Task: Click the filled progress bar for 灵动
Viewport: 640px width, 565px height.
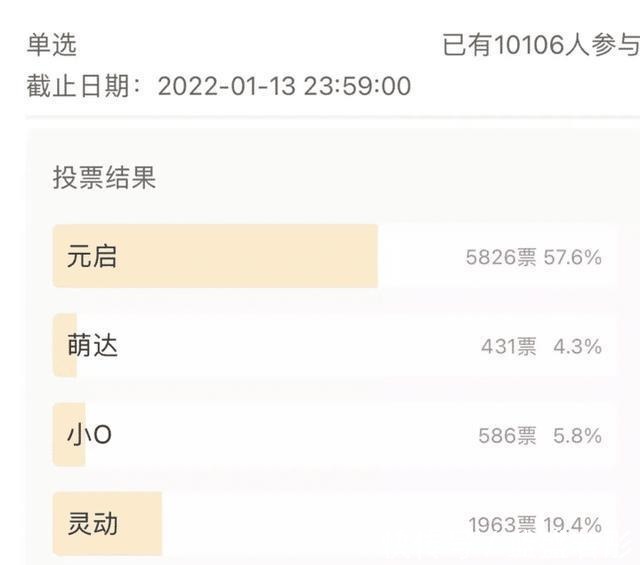Action: point(140,524)
